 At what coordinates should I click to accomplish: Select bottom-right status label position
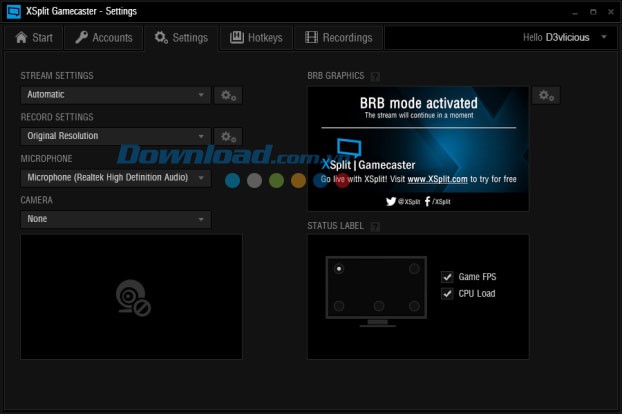(x=414, y=306)
